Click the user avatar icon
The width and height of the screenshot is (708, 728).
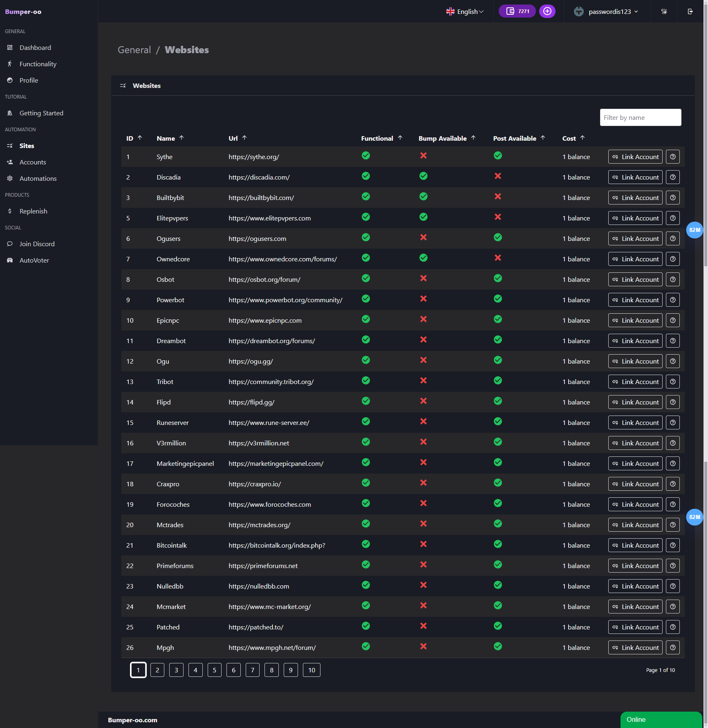[578, 11]
